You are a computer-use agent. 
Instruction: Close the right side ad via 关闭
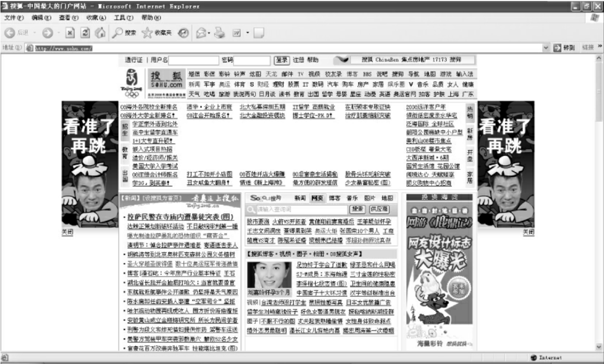click(x=528, y=232)
